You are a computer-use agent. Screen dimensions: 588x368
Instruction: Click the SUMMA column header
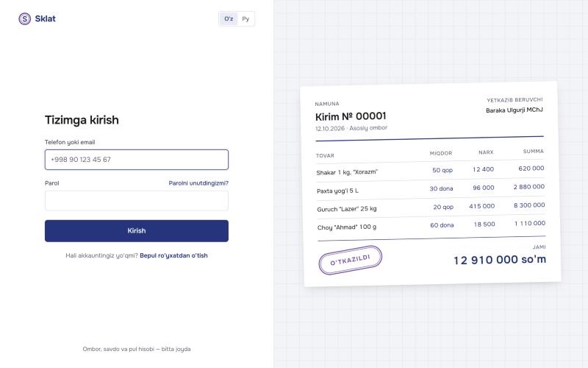[534, 152]
